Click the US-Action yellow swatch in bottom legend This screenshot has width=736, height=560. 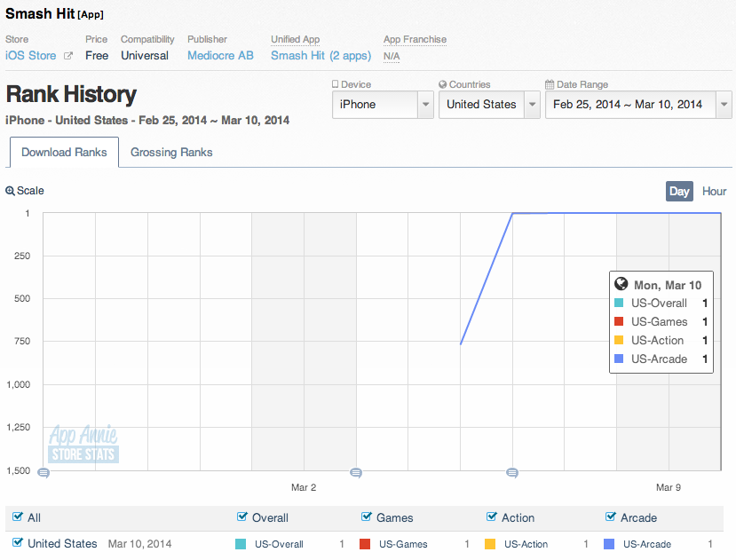coord(490,544)
